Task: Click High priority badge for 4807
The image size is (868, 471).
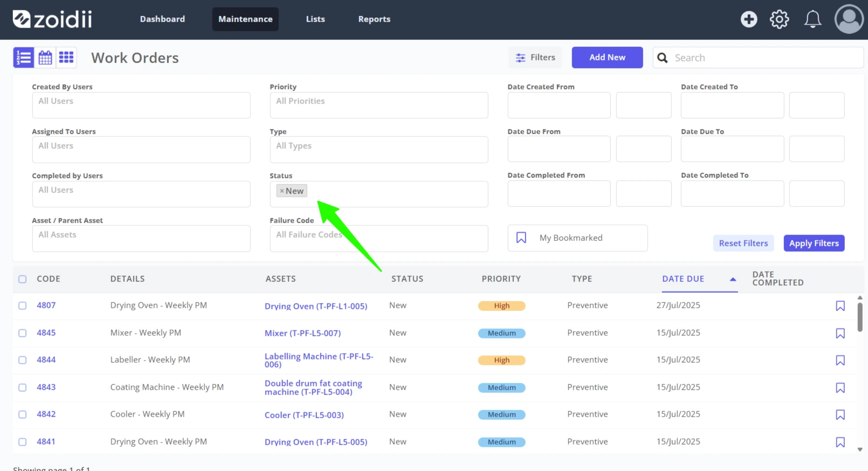Action: click(501, 306)
